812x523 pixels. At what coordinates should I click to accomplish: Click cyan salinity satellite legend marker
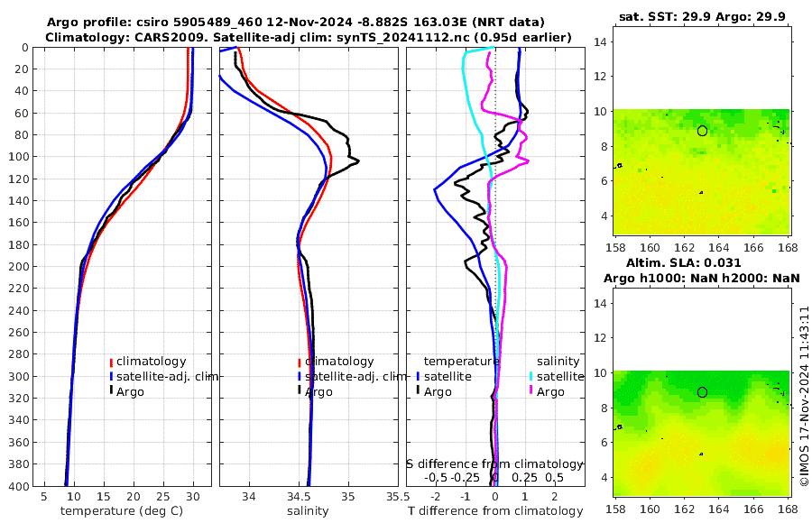coord(531,376)
